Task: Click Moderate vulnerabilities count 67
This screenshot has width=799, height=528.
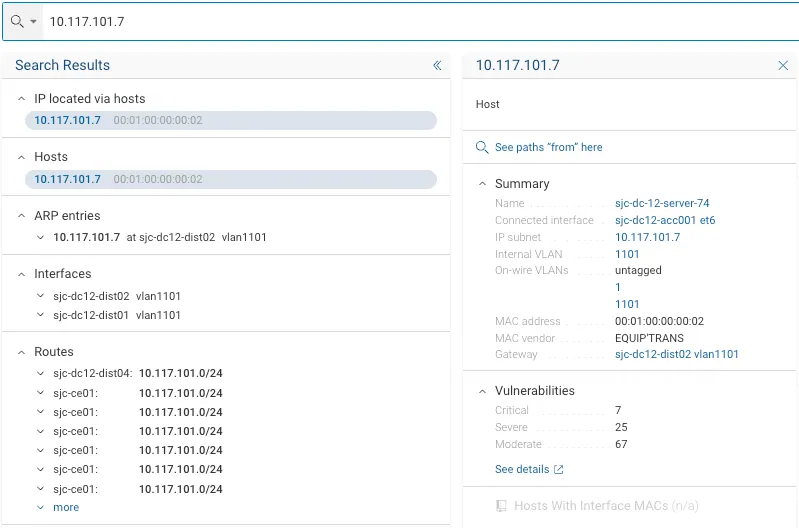Action: [621, 444]
